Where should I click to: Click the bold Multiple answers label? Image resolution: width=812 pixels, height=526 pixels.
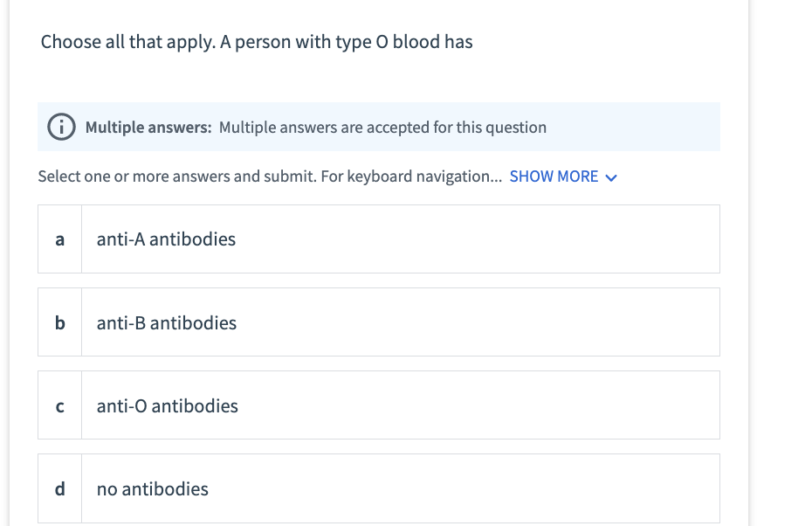[148, 128]
